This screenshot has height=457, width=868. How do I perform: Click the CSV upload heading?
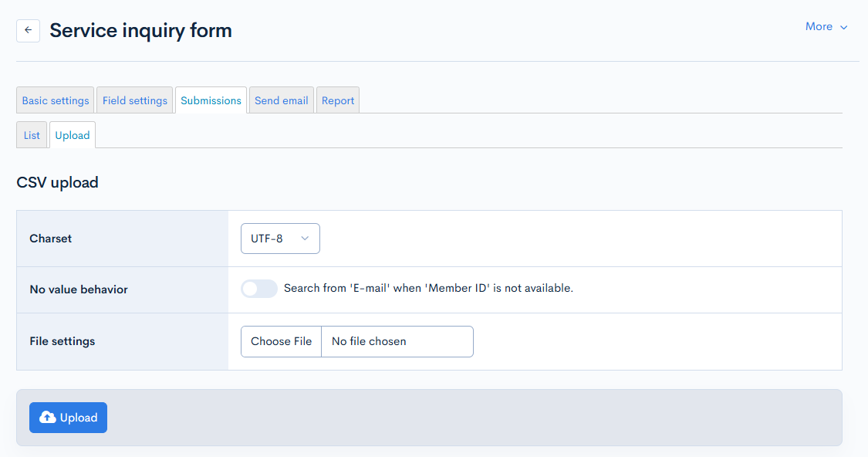57,183
